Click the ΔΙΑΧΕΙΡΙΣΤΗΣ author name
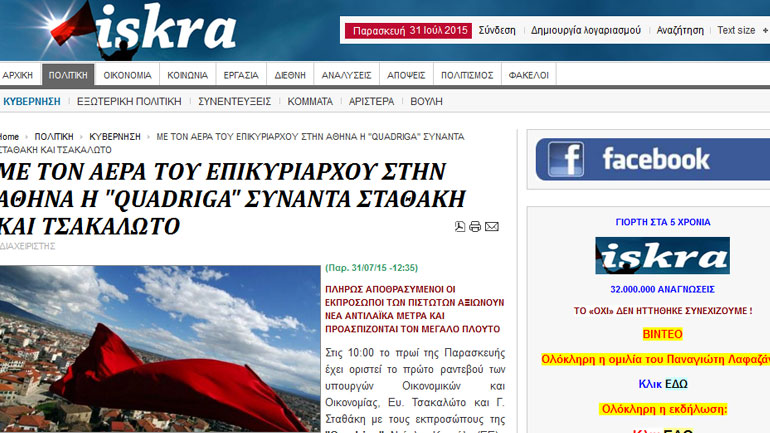The image size is (770, 433). tap(28, 246)
